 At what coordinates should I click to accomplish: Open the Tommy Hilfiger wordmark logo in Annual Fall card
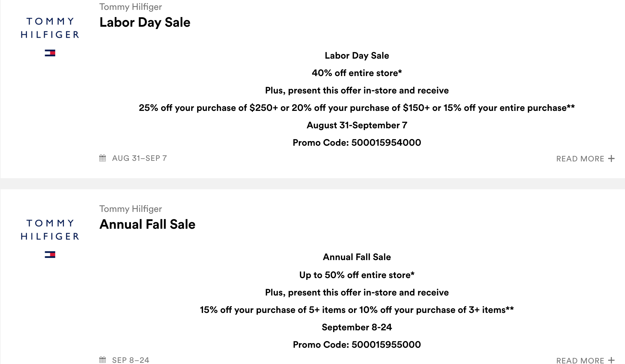click(x=50, y=230)
